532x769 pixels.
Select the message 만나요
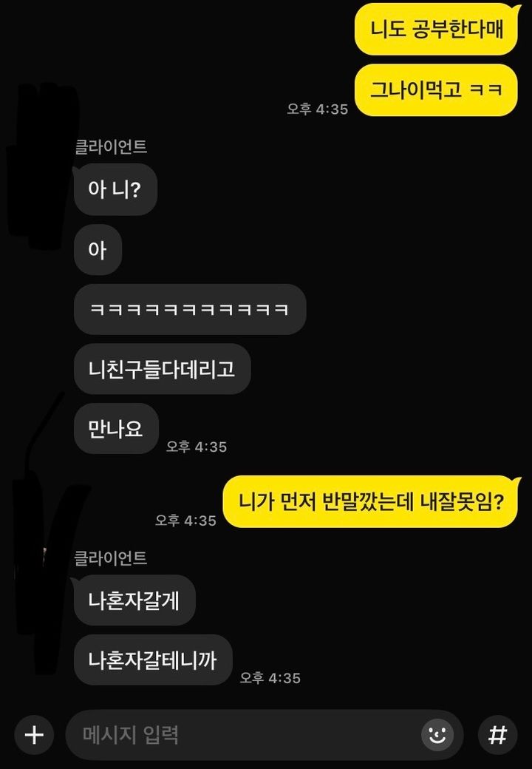116,429
